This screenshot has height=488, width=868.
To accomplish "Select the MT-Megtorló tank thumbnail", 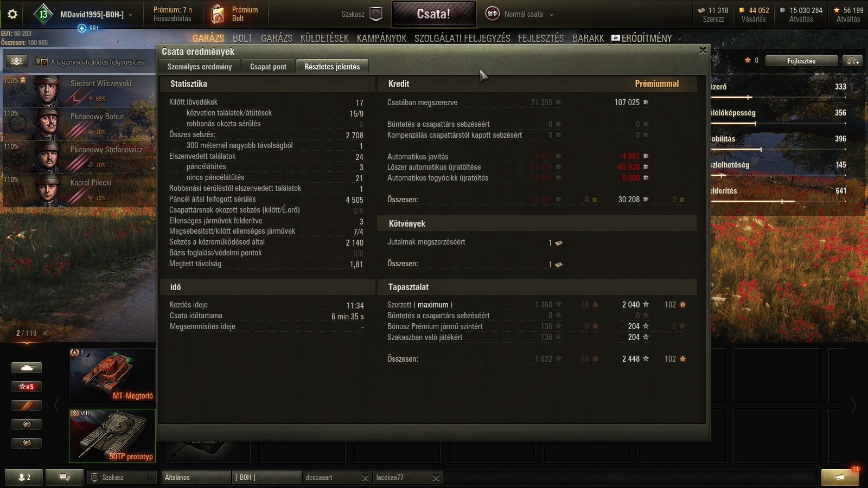I will tap(112, 375).
